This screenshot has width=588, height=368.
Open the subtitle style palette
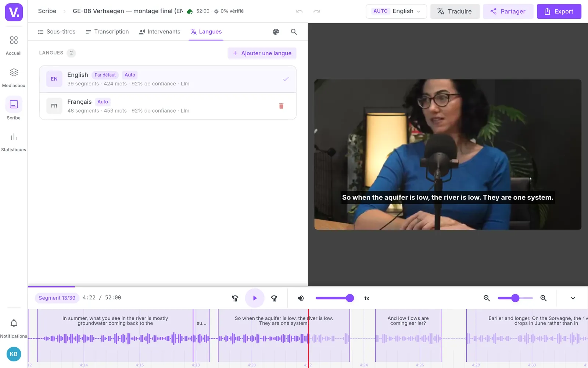(x=276, y=32)
